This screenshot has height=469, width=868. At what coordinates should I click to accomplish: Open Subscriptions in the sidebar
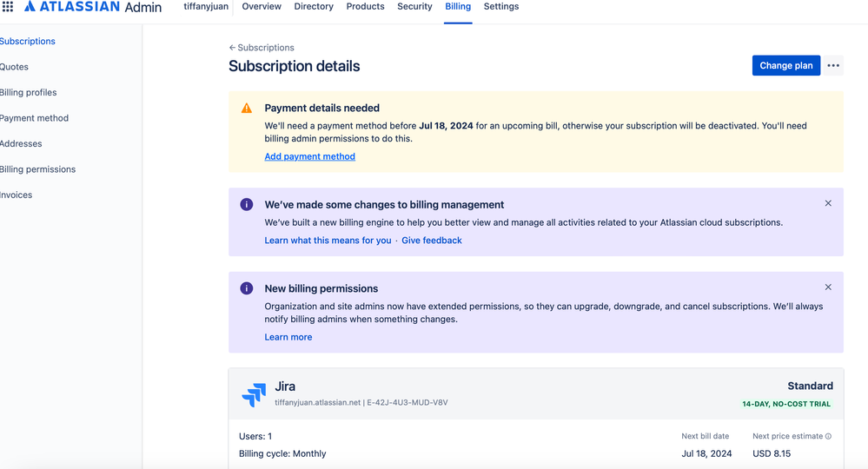(x=27, y=41)
